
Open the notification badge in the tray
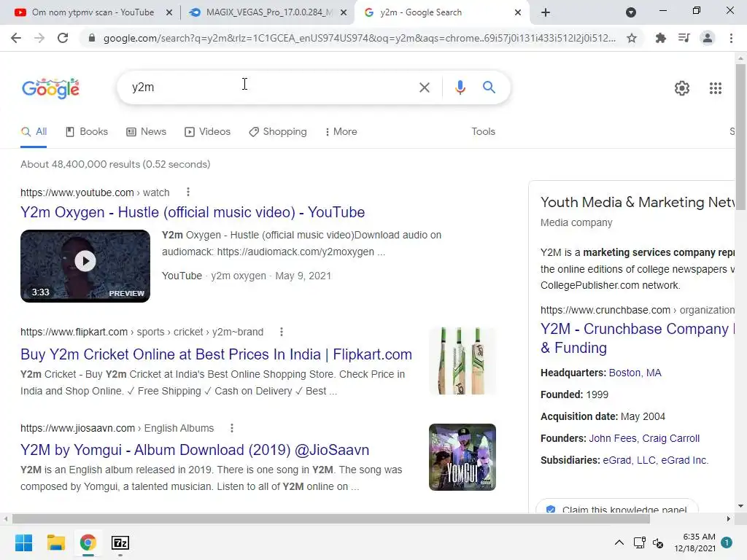[727, 542]
